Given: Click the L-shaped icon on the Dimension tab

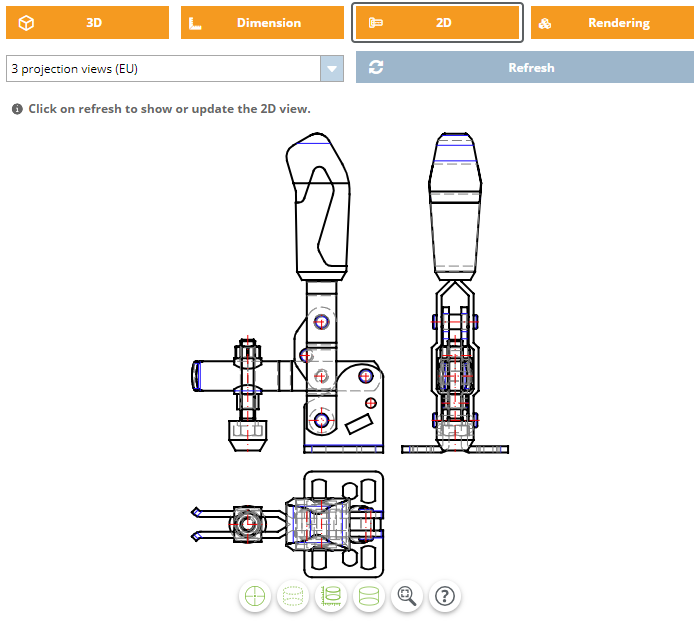Looking at the screenshot, I should pos(196,23).
